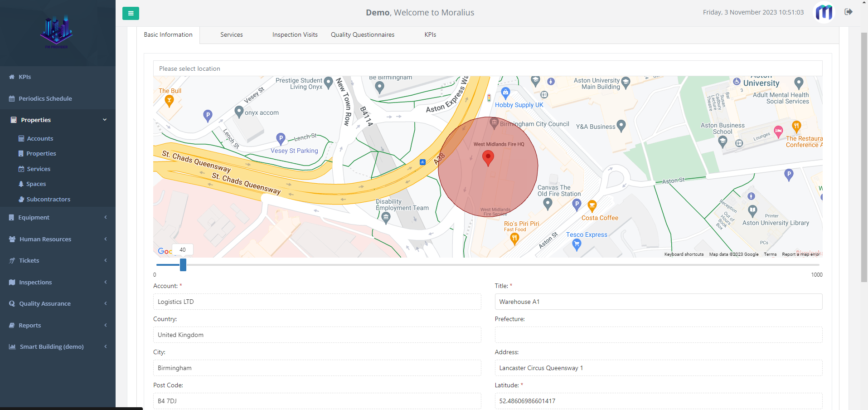Click the Address field with Lancaster Circus
The width and height of the screenshot is (868, 410).
click(659, 368)
